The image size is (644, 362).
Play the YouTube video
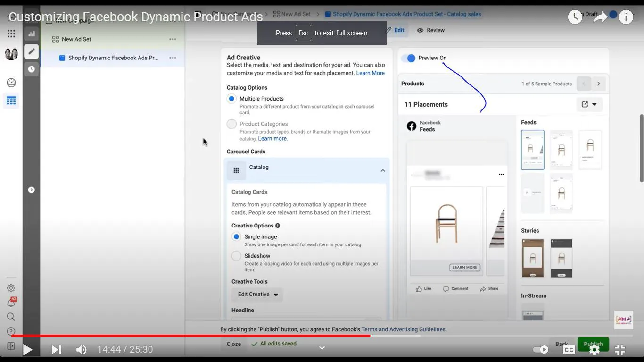27,350
